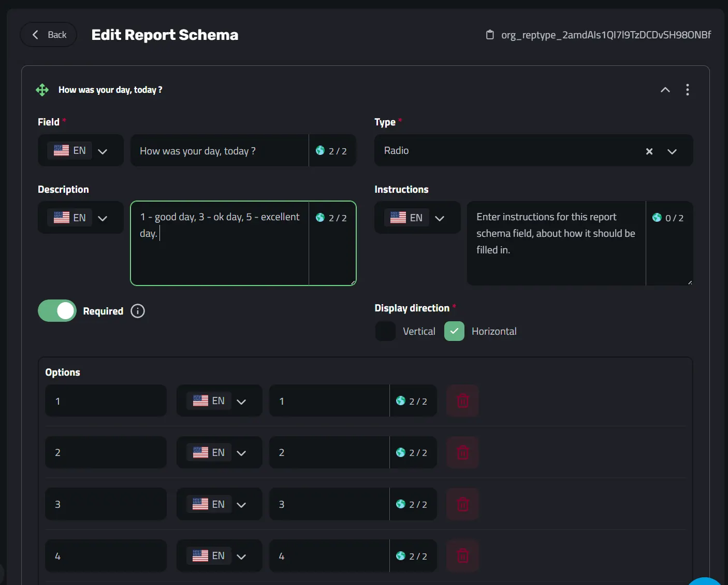
Task: Click Required info icon
Action: 138,311
